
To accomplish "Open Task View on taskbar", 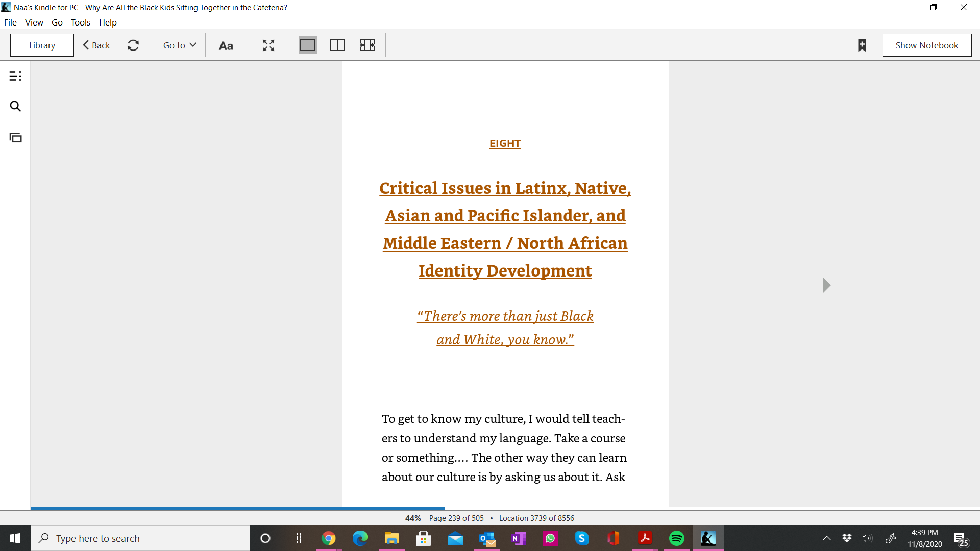I will click(x=296, y=538).
